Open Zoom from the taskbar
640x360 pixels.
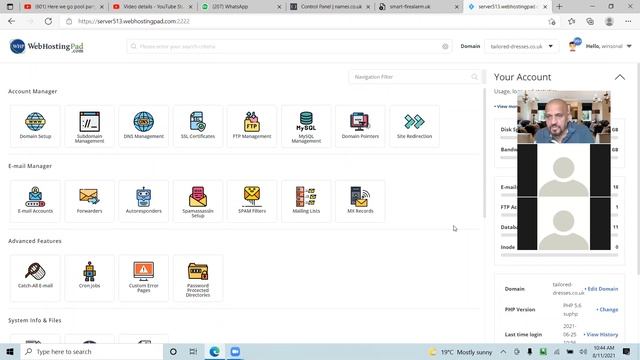[235, 351]
